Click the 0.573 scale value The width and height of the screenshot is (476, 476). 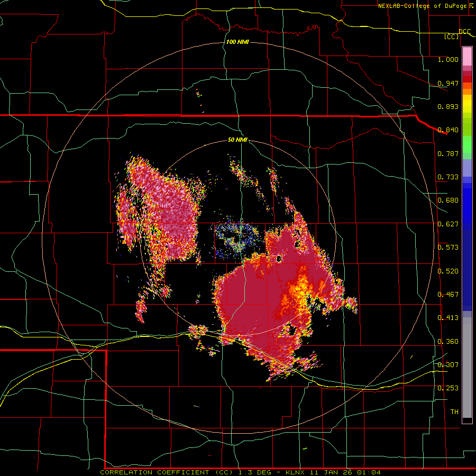pyautogui.click(x=448, y=248)
